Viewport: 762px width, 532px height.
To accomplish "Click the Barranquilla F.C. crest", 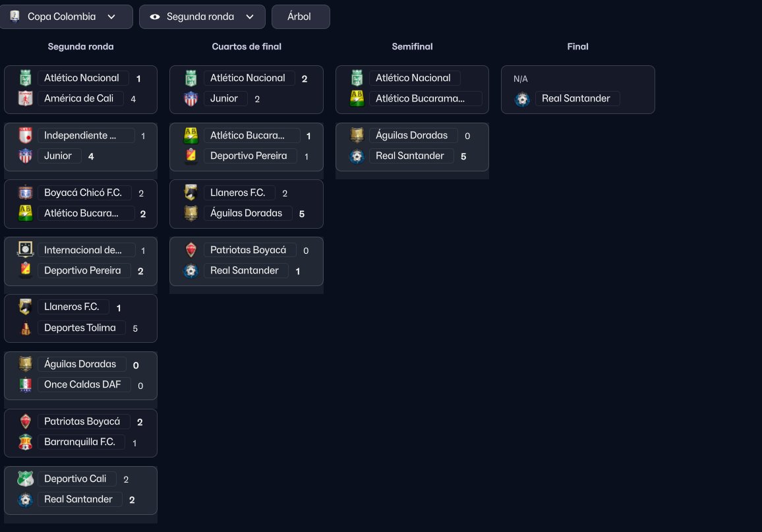I will 25,442.
